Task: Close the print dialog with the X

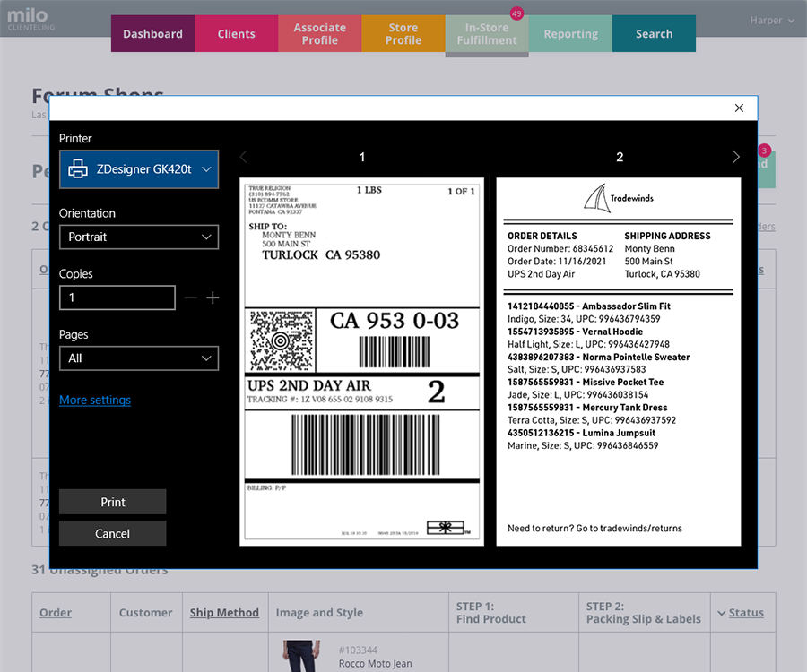Action: [739, 108]
